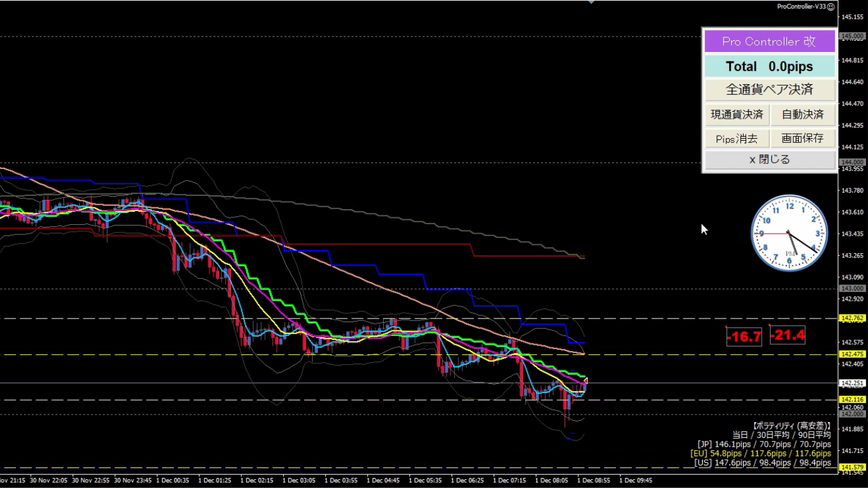Click the current price tag 142.251
The image size is (868, 488).
pos(853,383)
